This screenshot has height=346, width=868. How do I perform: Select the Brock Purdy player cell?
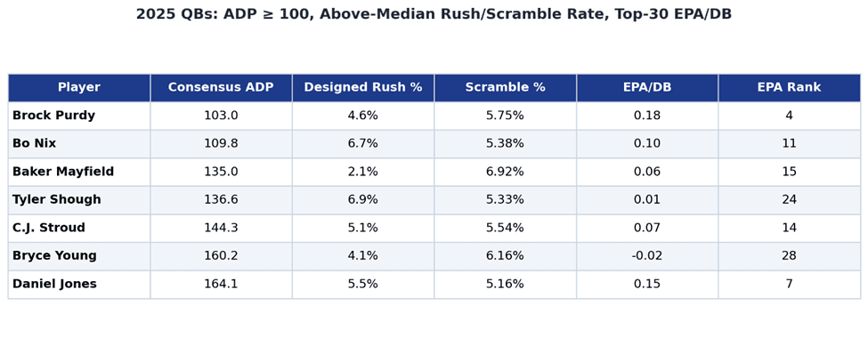point(79,116)
